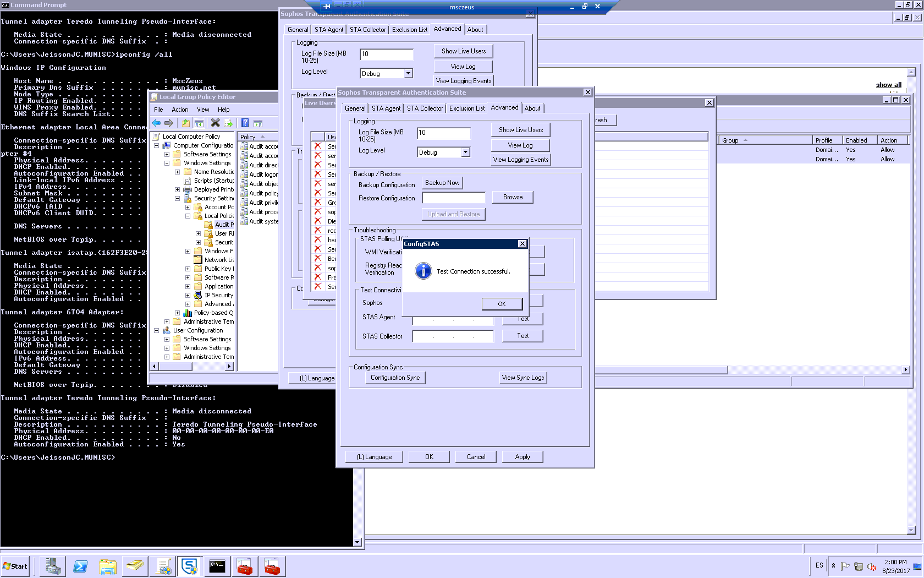Open the File menu in Group Policy Editor
This screenshot has width=924, height=578.
click(x=158, y=110)
